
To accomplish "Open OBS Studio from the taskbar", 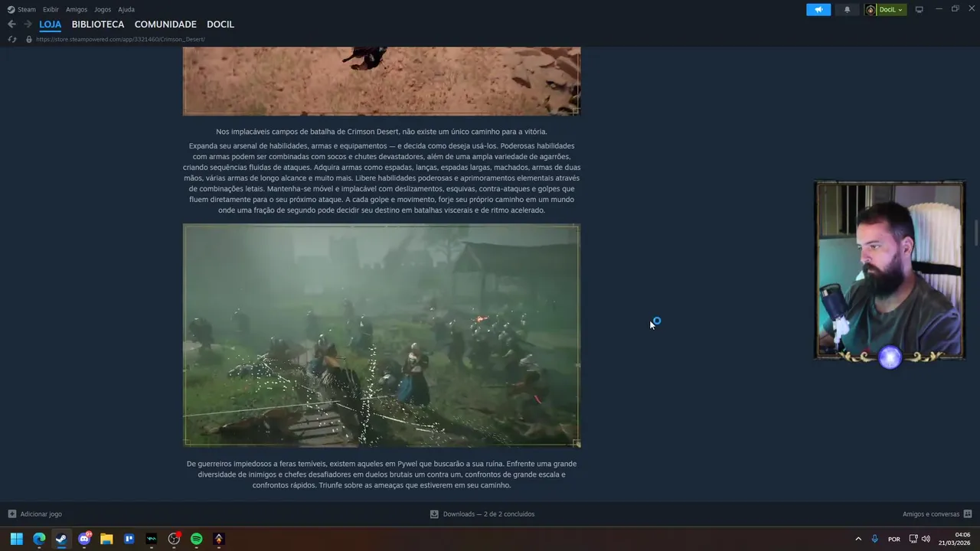I will click(174, 539).
